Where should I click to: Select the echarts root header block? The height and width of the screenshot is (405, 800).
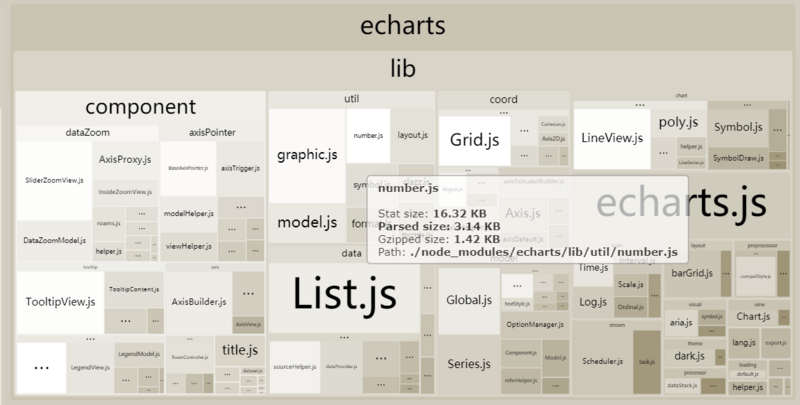[x=402, y=26]
